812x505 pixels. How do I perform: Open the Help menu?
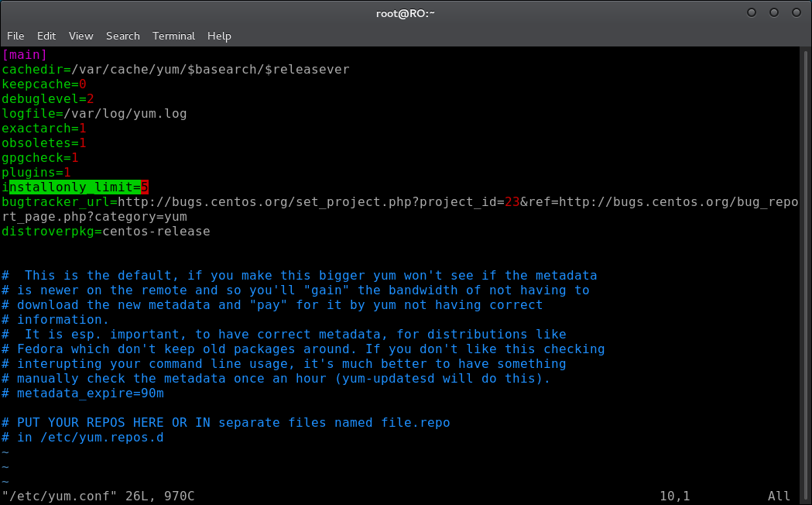click(219, 36)
